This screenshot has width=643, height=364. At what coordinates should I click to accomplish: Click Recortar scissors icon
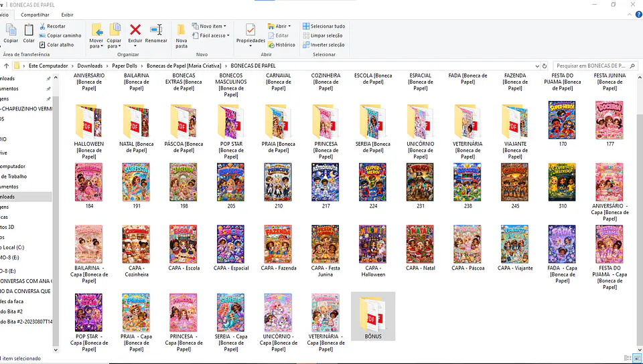click(x=43, y=26)
